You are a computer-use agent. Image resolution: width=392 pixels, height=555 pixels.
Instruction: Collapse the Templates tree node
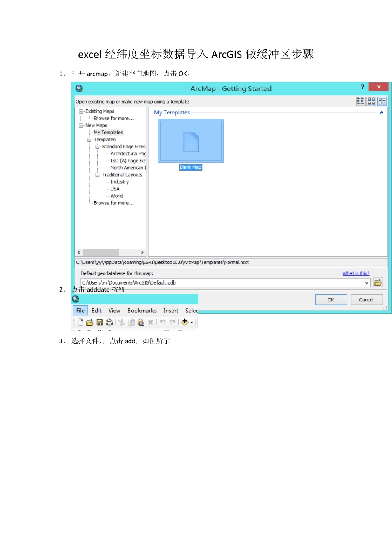pyautogui.click(x=89, y=140)
